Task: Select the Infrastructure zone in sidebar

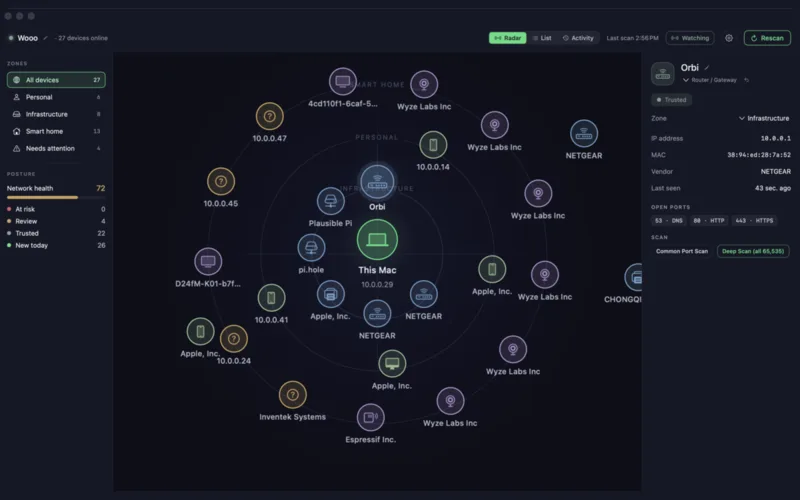Action: pyautogui.click(x=56, y=114)
